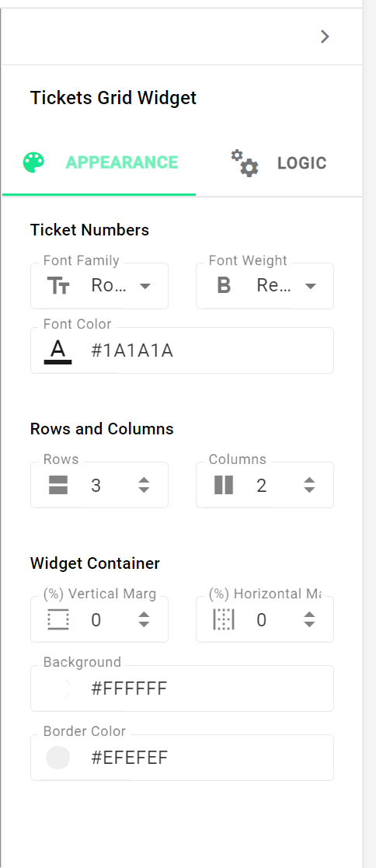Viewport: 376px width, 868px height.
Task: Open the Font Weight dropdown
Action: [x=265, y=286]
